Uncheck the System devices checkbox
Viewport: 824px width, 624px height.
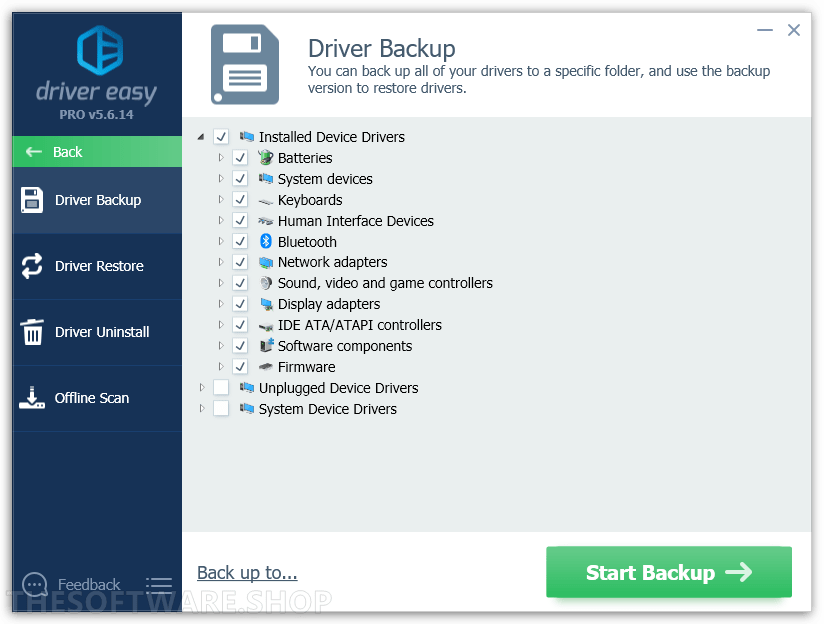240,179
